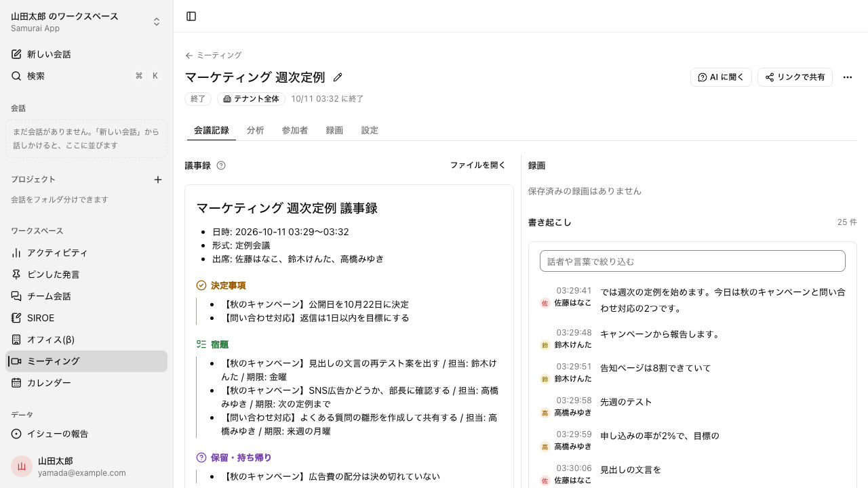Open the 山田太郎 user profile
Screen dimensions: 868x488
(86, 466)
